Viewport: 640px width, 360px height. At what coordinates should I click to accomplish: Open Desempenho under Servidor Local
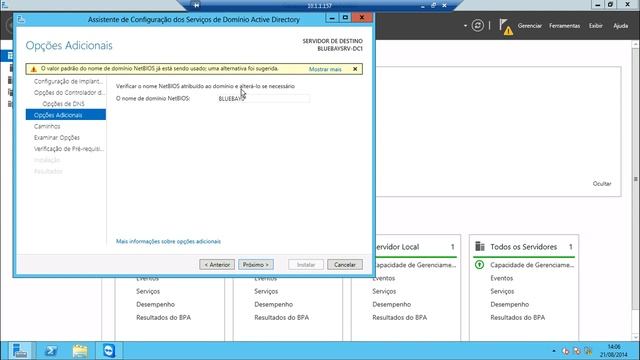391,304
